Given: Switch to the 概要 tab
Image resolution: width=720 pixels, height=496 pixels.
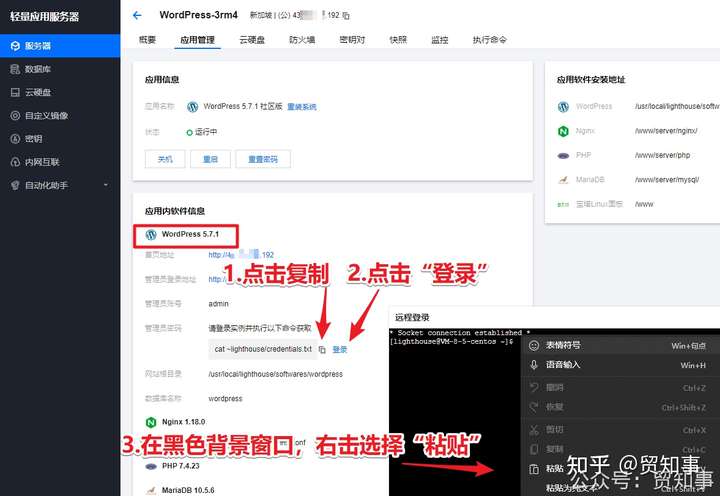Looking at the screenshot, I should pyautogui.click(x=147, y=40).
